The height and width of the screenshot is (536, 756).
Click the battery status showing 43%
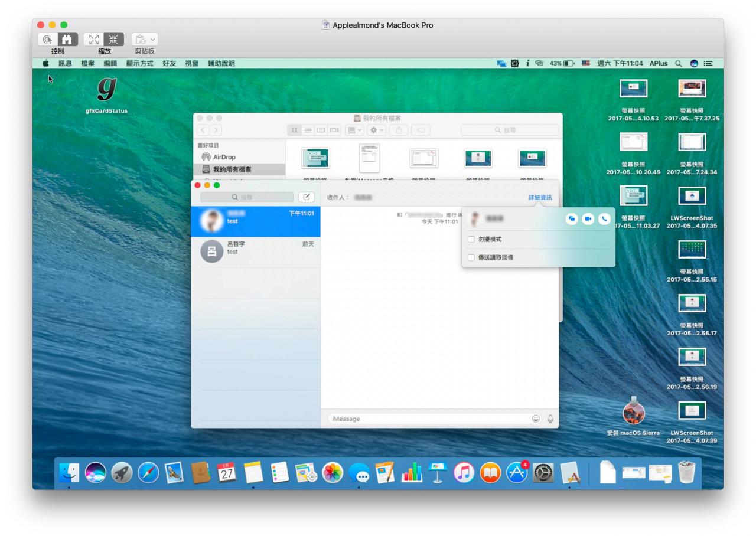pyautogui.click(x=562, y=63)
